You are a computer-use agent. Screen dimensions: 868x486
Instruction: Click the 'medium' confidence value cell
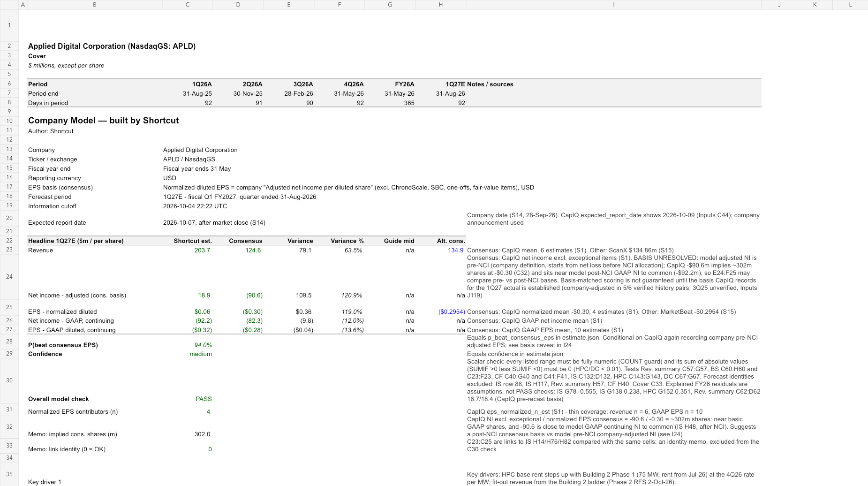tap(201, 354)
